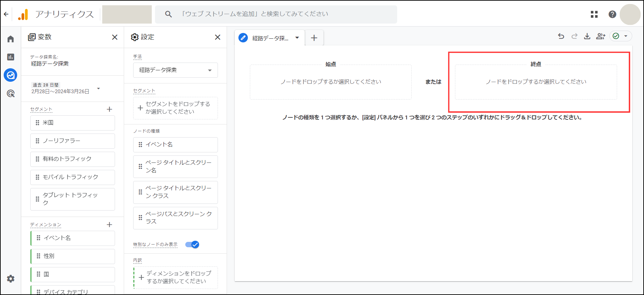Screen dimensions: 644x295
Task: Click the 内訳 label
Action: pyautogui.click(x=138, y=260)
